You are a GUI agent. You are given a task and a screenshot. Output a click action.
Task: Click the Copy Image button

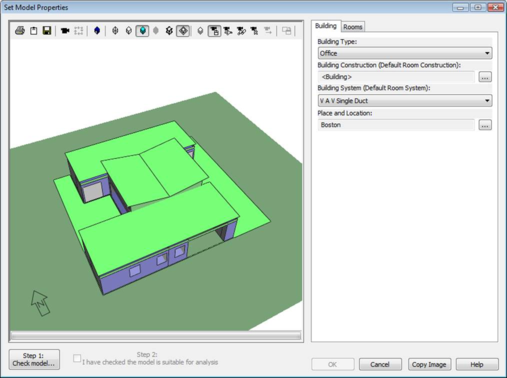429,364
